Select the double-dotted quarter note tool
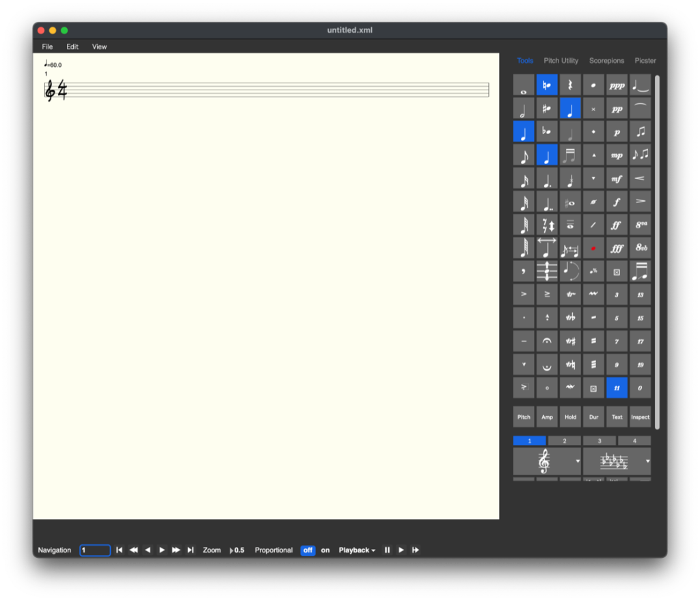Screen dimensions: 700x601 point(547,202)
